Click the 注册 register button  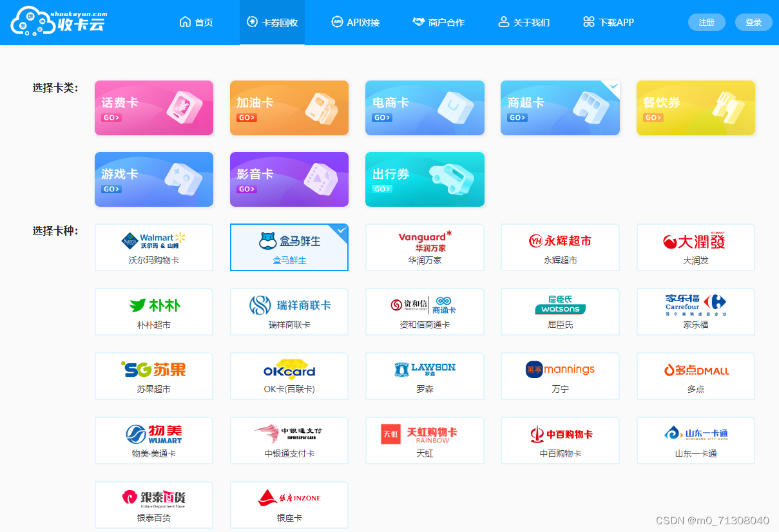click(x=707, y=22)
